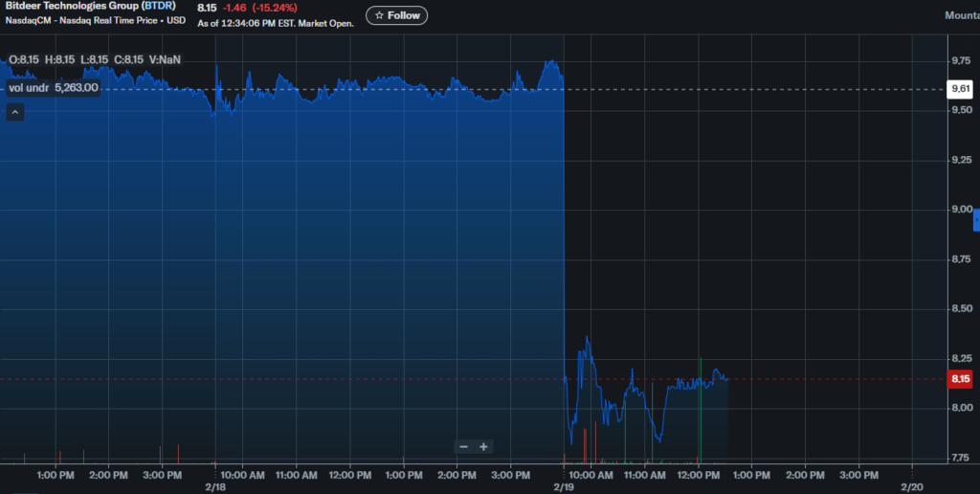Click the blue handle on right edge
The height and width of the screenshot is (494, 980).
pos(976,220)
